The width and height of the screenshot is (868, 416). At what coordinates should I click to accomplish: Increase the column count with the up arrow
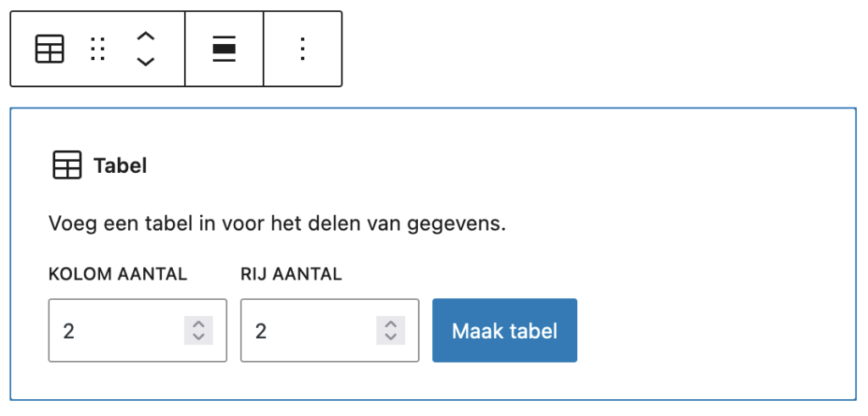point(198,324)
